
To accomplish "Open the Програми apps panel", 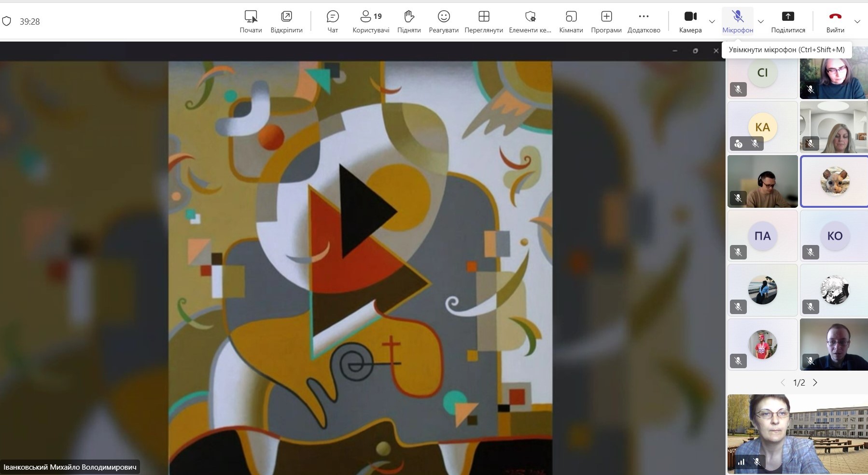I will [x=606, y=21].
